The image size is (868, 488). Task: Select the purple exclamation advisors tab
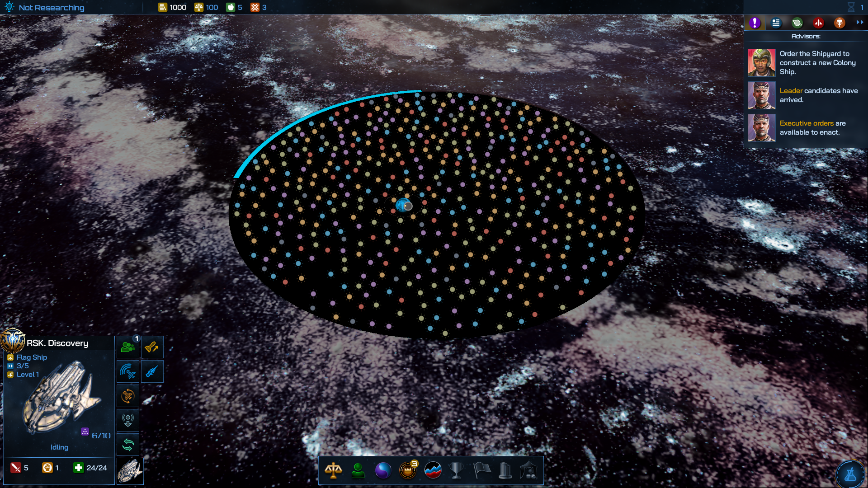pyautogui.click(x=755, y=23)
